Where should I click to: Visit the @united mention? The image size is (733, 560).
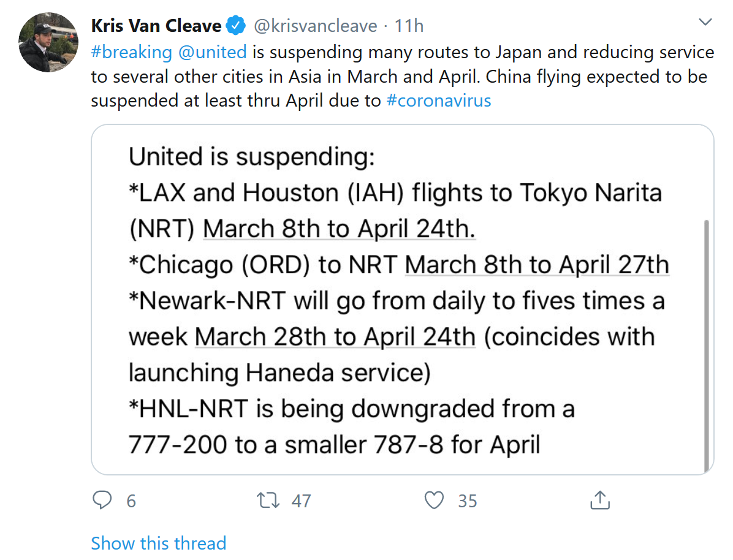(x=212, y=51)
